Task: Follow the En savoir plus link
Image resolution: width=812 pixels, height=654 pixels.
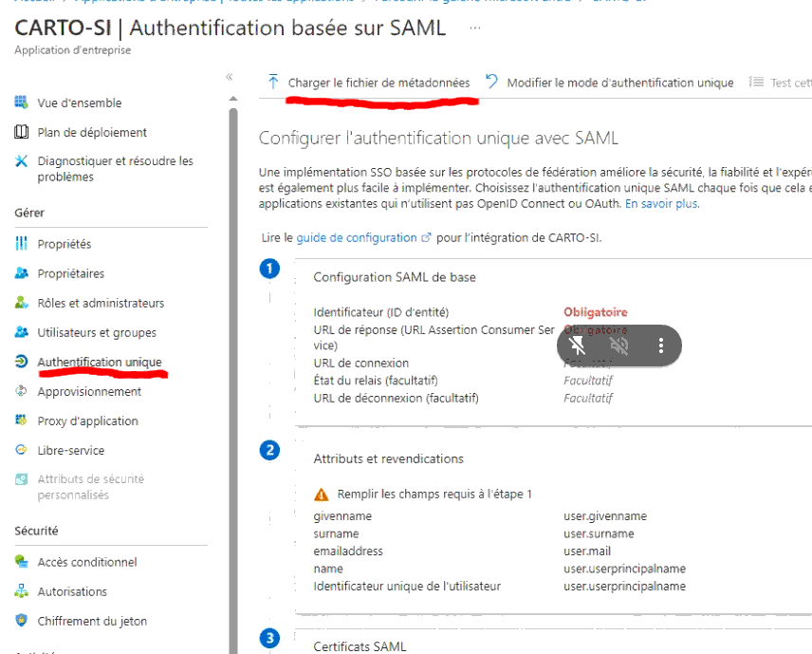Action: [x=662, y=204]
